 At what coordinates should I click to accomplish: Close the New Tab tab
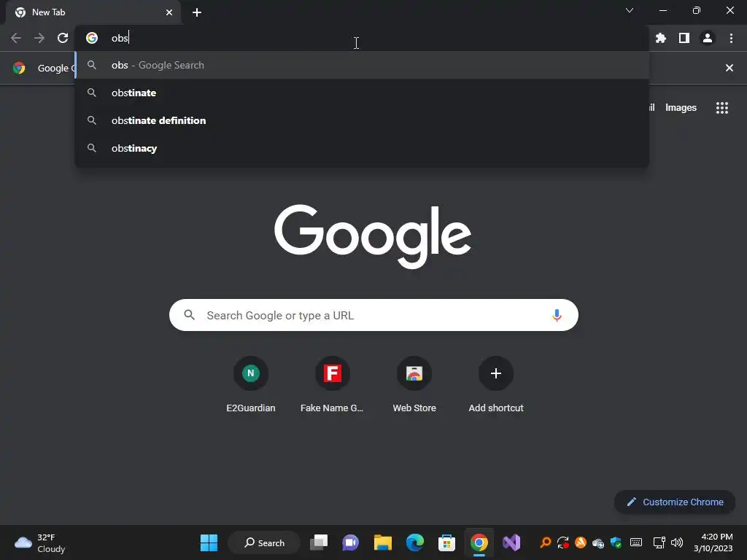(169, 12)
